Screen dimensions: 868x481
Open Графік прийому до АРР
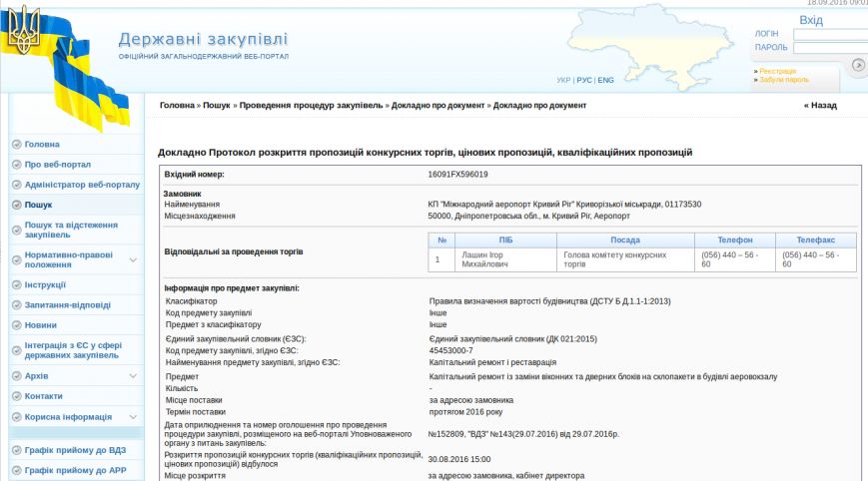pyautogui.click(x=75, y=470)
